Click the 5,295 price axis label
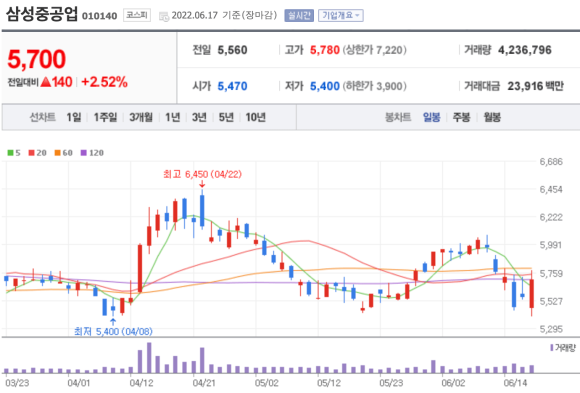This screenshot has width=580, height=393. point(551,329)
